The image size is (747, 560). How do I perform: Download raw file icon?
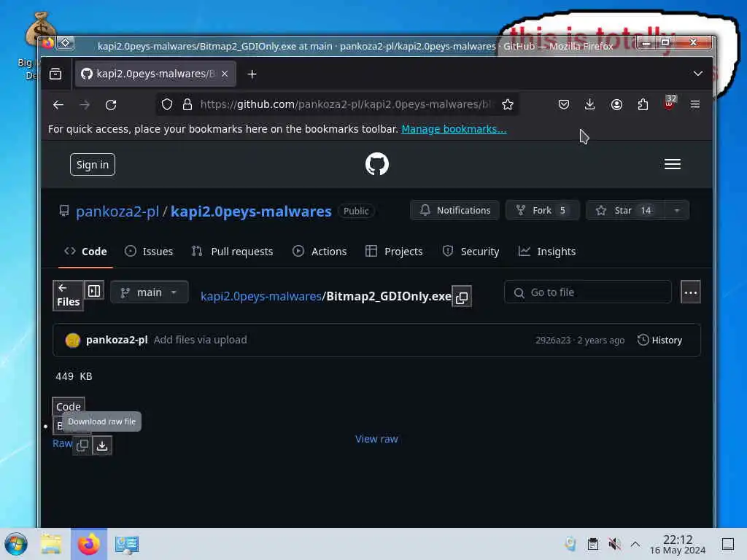102,446
